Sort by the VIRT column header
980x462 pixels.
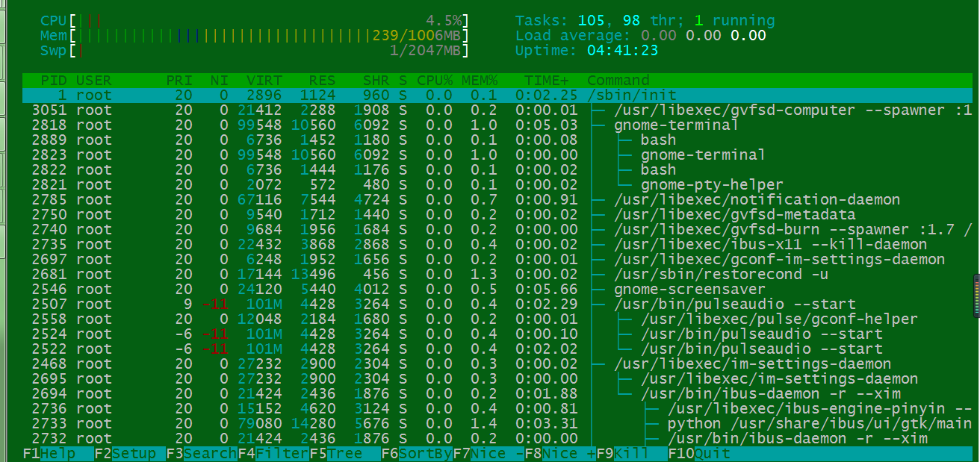(x=264, y=80)
